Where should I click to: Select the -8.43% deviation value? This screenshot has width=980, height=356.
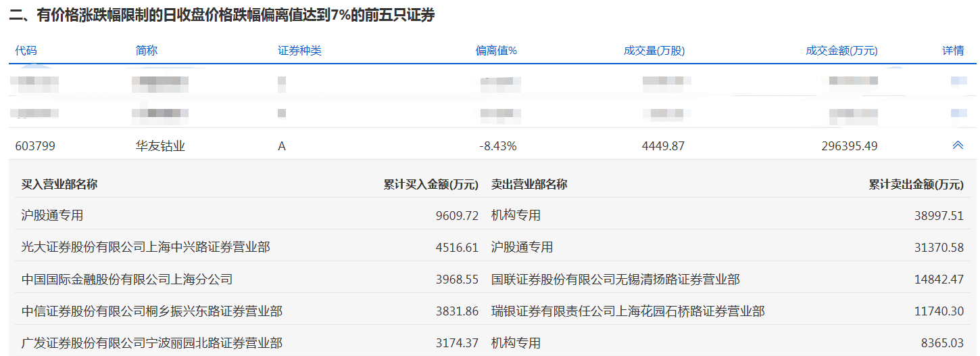tap(496, 146)
